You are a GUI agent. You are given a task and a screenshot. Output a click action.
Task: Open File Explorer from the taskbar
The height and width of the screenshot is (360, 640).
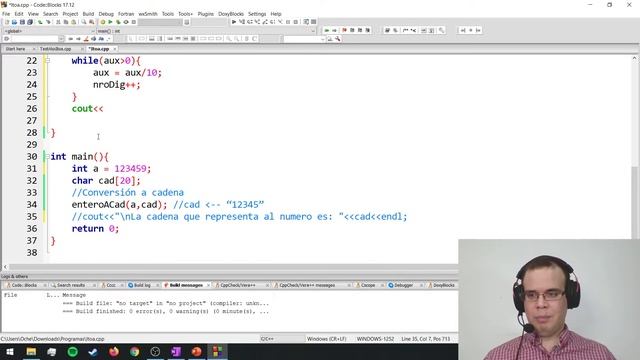31,352
